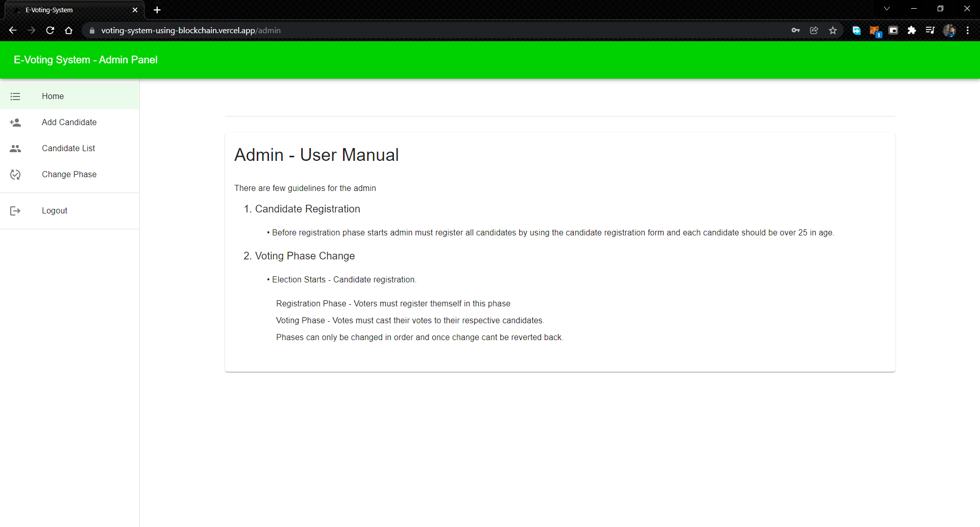Viewport: 980px width, 527px height.
Task: Select the Add Candidate sidebar icon
Action: click(15, 122)
